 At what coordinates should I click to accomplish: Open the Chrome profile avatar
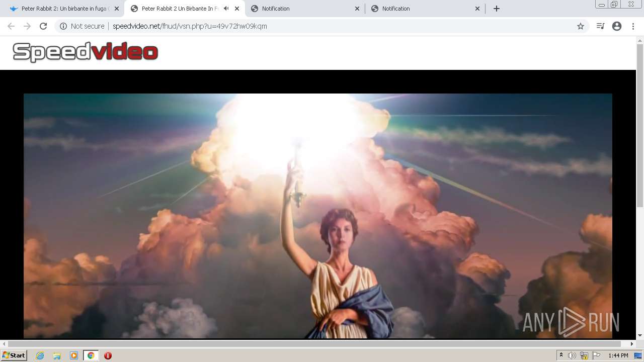(x=617, y=26)
